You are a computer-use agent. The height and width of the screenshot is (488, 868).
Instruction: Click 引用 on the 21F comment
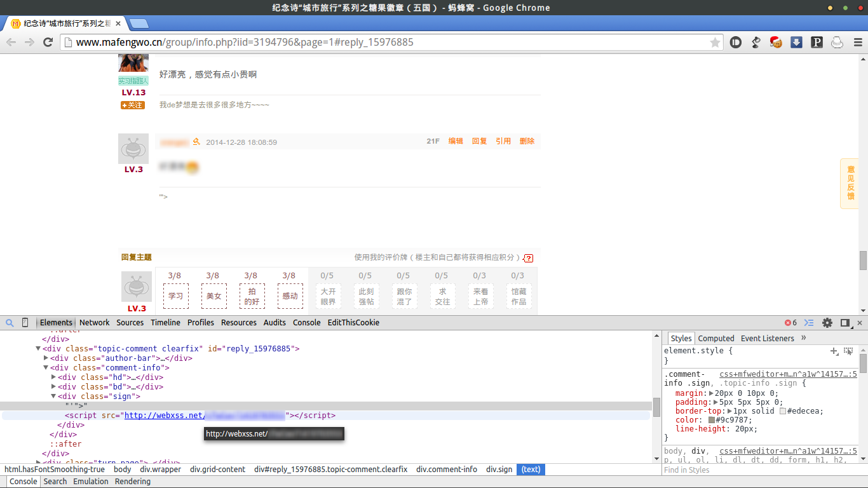click(503, 141)
